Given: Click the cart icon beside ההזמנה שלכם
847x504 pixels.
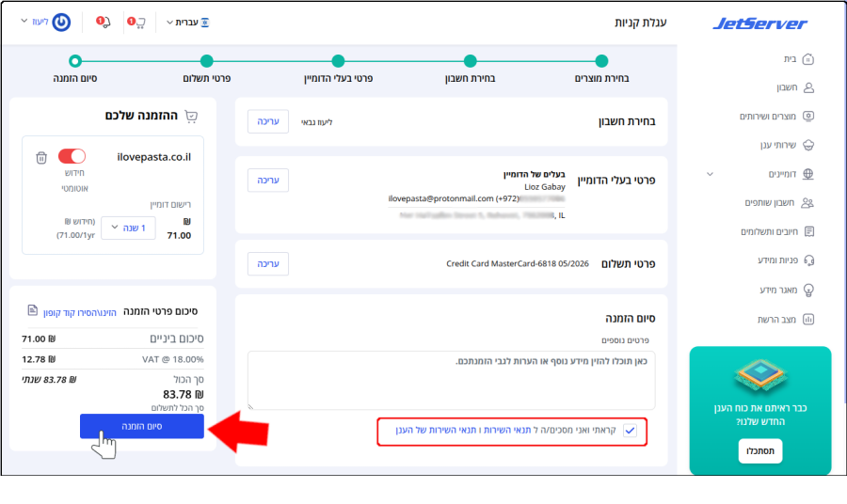Looking at the screenshot, I should pyautogui.click(x=191, y=116).
